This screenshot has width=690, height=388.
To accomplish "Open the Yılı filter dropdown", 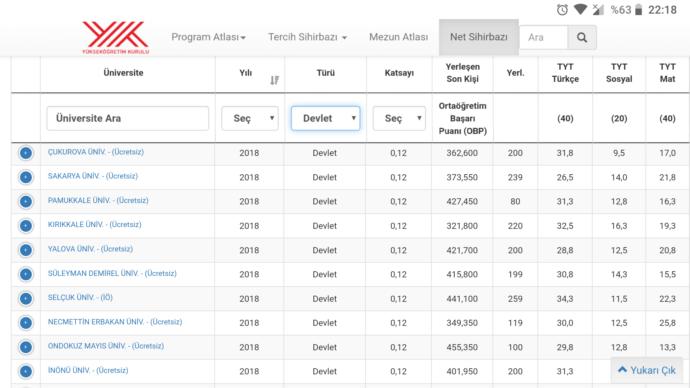I will pyautogui.click(x=250, y=118).
